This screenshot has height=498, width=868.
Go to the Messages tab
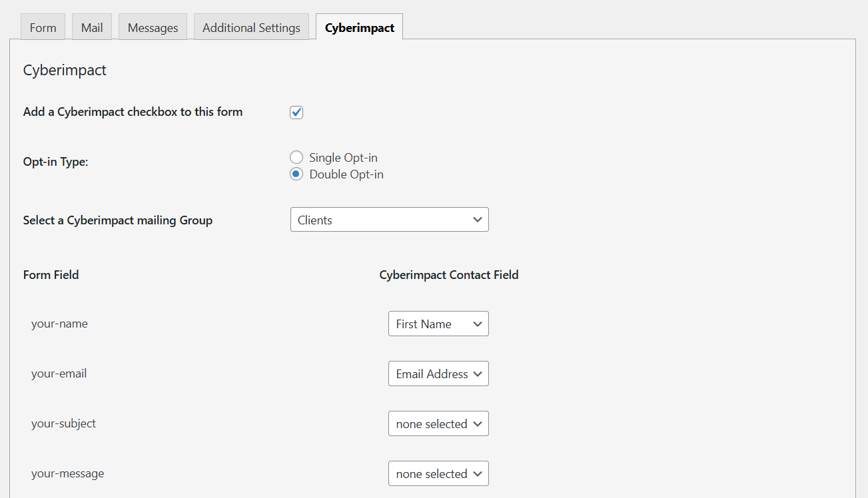pyautogui.click(x=153, y=27)
